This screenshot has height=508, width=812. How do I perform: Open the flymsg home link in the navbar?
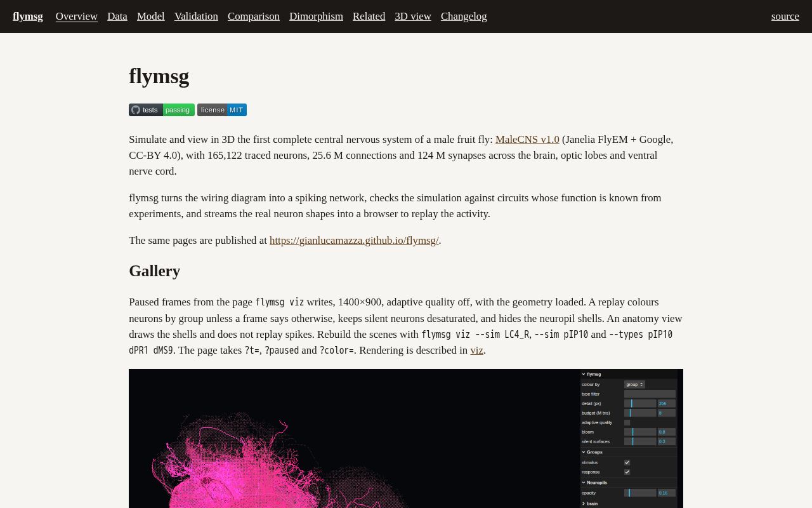click(28, 17)
